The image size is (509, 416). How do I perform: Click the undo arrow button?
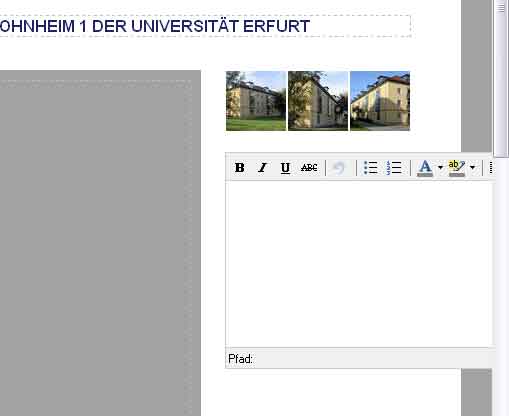click(339, 168)
